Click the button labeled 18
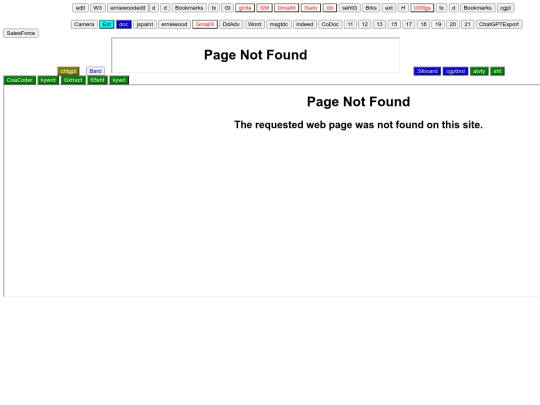 (x=424, y=24)
